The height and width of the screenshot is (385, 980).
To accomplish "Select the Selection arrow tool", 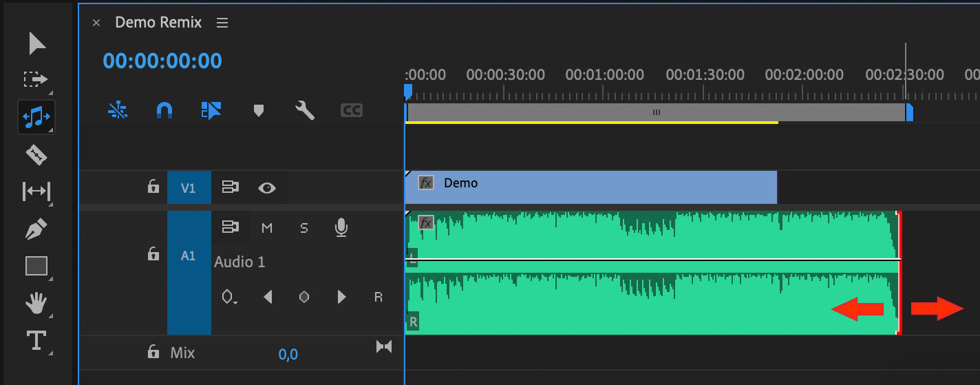I will 36,43.
